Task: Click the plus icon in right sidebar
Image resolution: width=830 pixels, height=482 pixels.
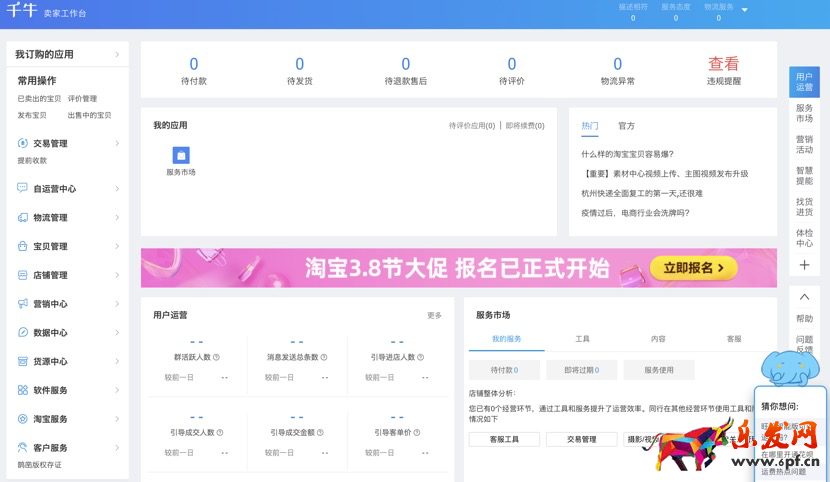Action: coord(804,265)
